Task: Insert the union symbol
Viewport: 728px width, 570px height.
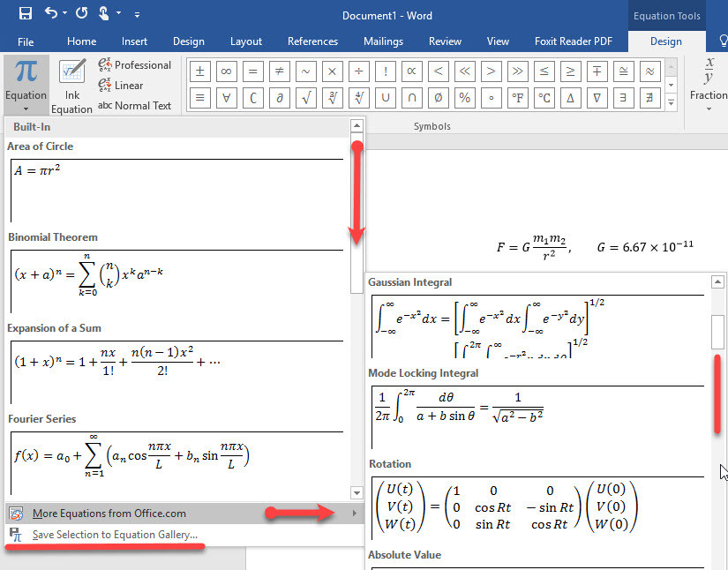Action: pos(385,97)
